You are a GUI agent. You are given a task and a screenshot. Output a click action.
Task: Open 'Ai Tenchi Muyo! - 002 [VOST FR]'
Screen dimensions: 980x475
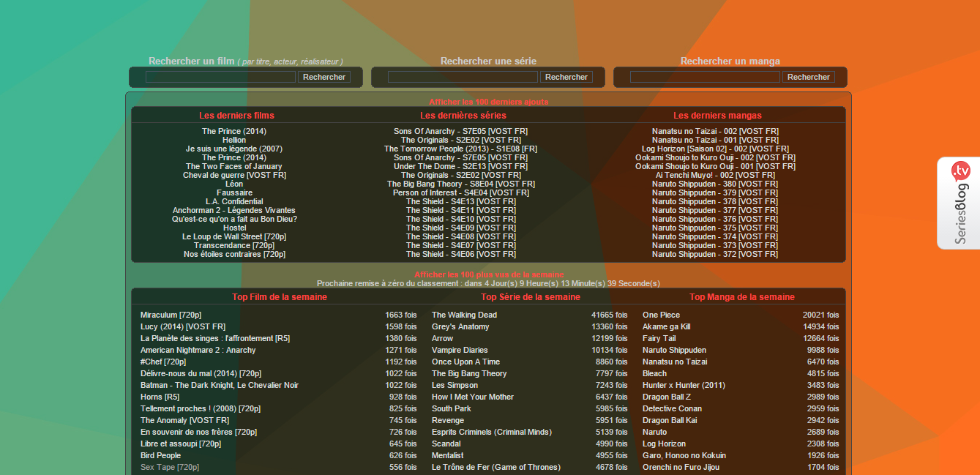715,175
